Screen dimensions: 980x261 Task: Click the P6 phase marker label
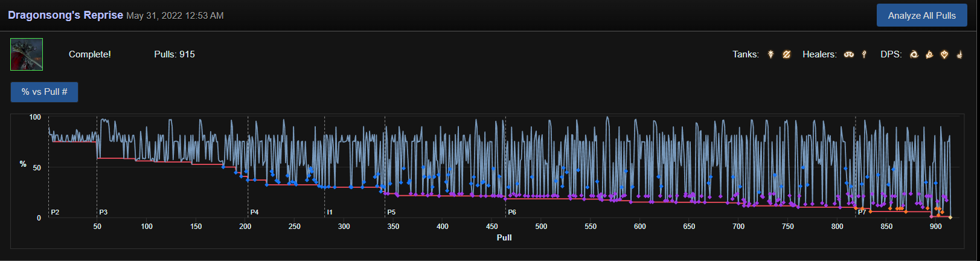(512, 212)
